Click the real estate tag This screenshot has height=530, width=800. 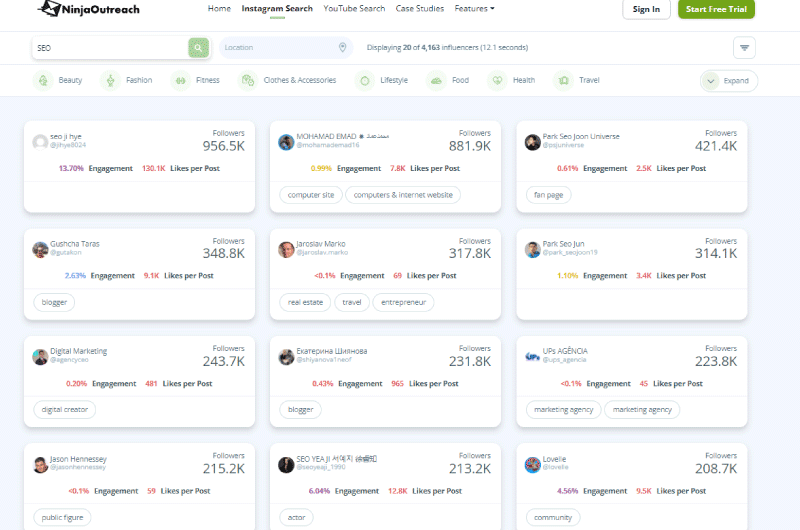pos(305,302)
